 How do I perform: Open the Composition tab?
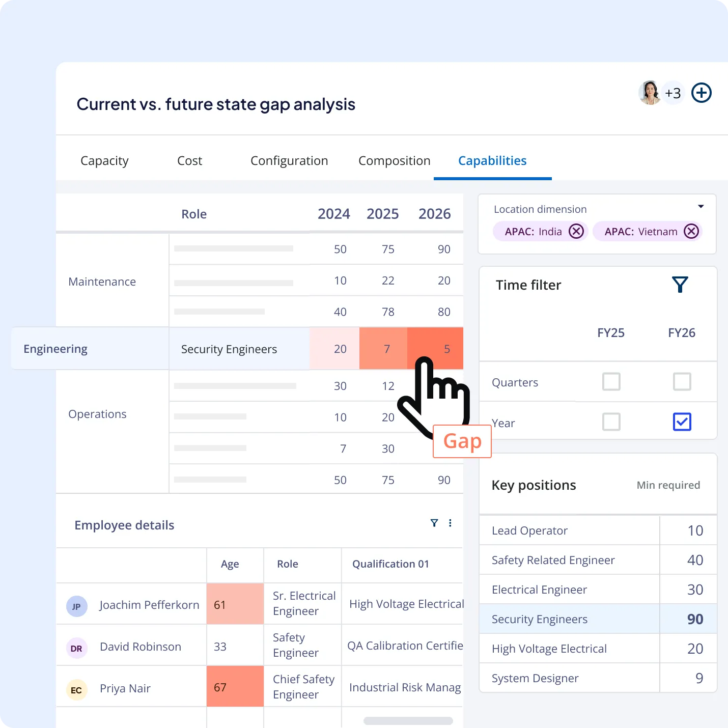pos(394,161)
